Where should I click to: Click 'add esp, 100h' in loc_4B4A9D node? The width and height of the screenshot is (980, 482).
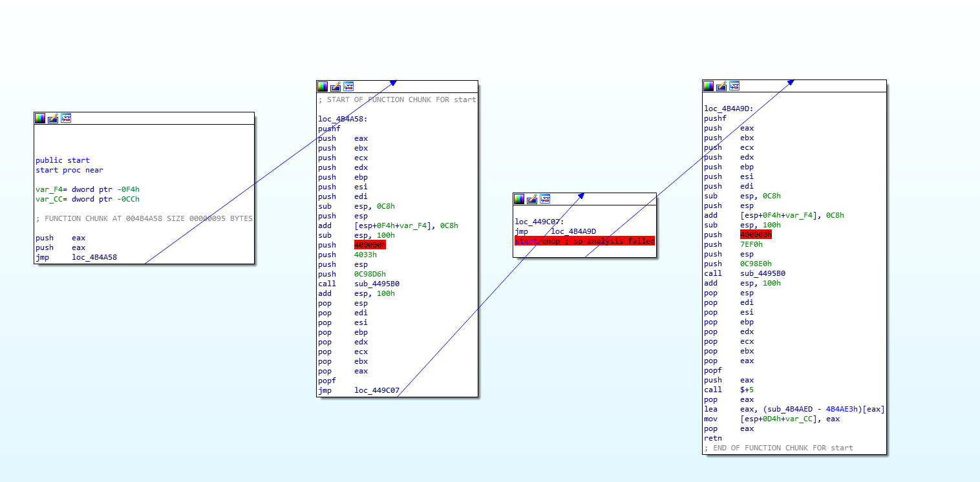click(x=742, y=283)
